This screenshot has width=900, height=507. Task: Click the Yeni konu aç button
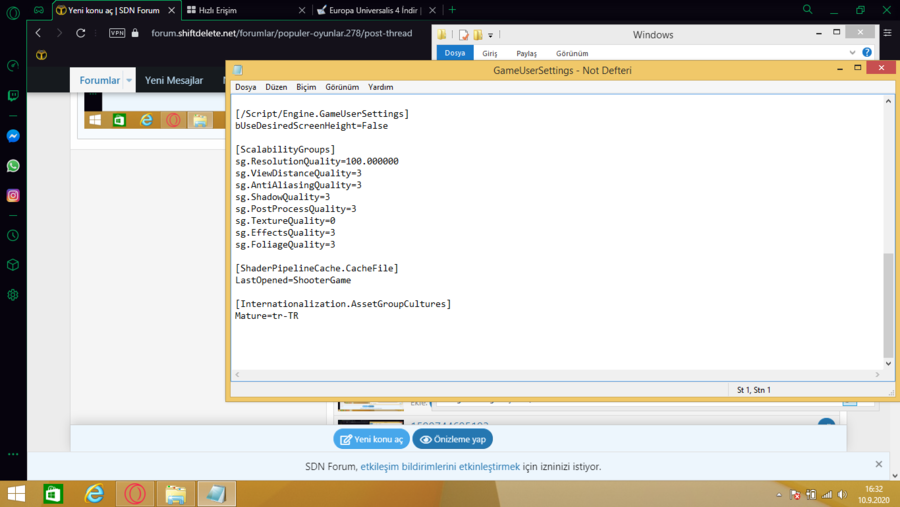[x=371, y=439]
